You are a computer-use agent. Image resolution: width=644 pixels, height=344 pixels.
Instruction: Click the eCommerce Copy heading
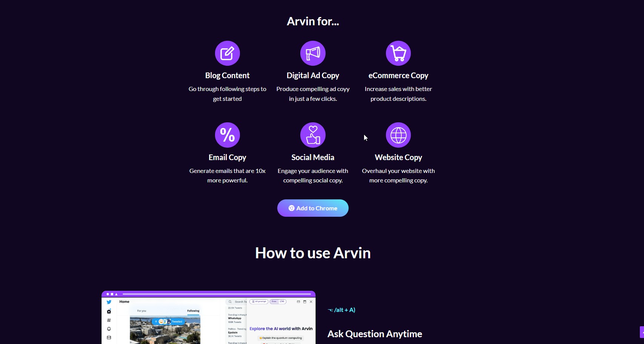(398, 76)
